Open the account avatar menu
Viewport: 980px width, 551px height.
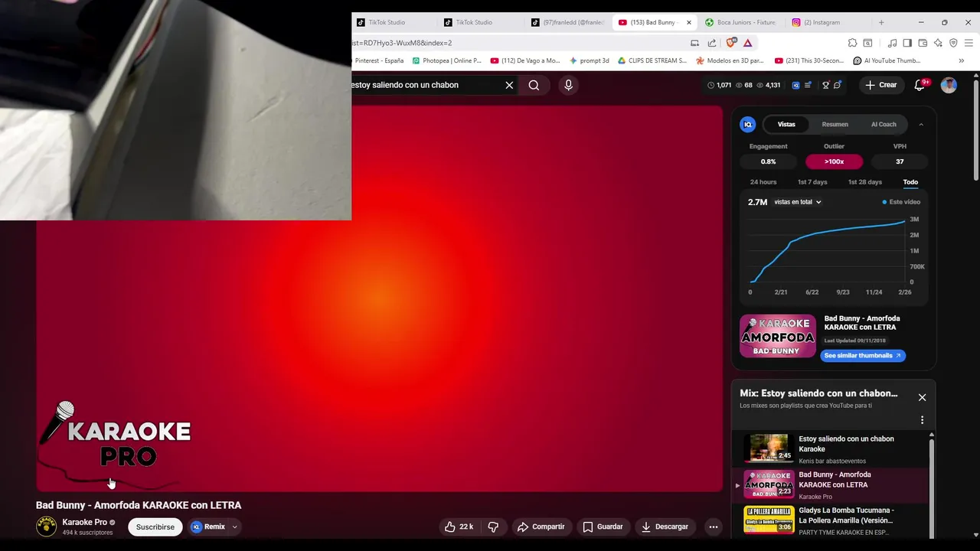949,85
